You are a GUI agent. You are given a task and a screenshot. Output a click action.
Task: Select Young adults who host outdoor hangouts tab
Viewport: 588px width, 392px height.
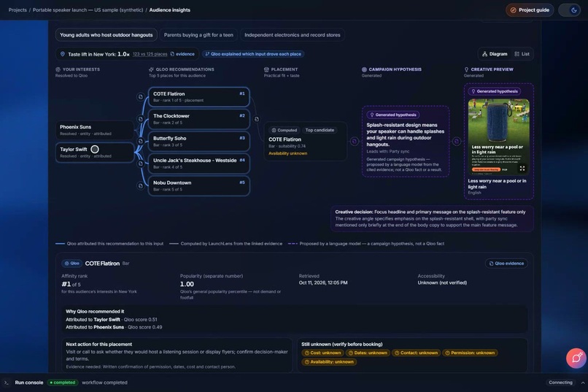[x=106, y=35]
